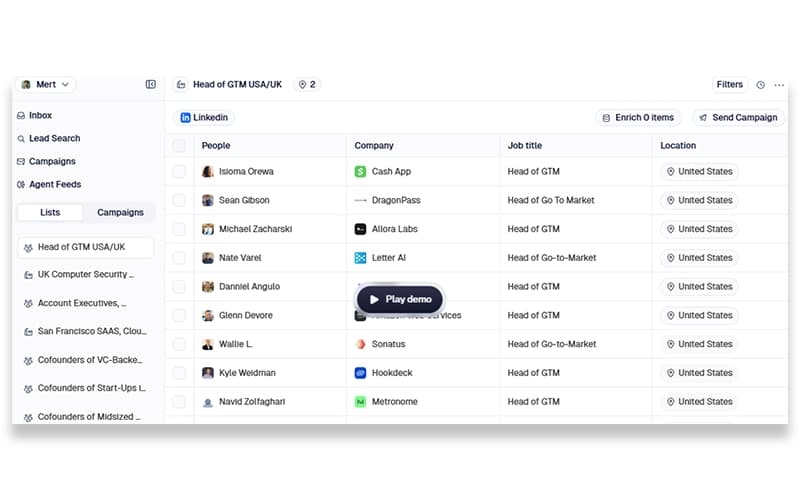Click Wallie L.'s United States location tag
800x500 pixels.
[699, 344]
